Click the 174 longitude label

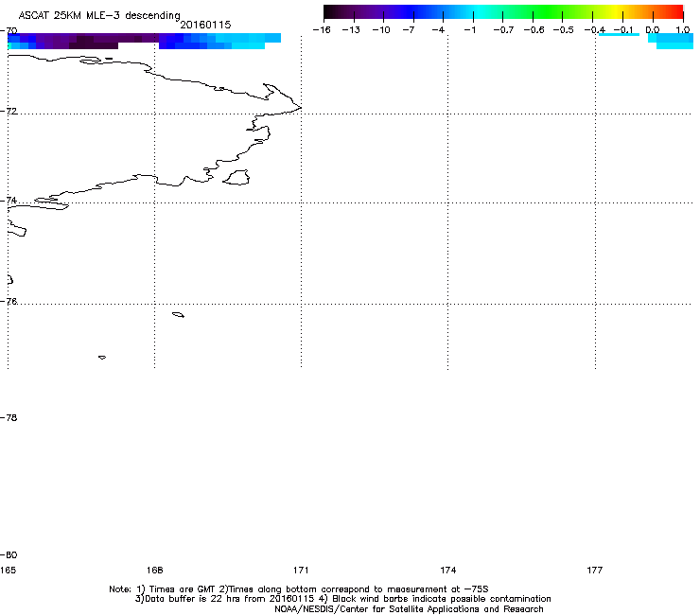click(447, 571)
